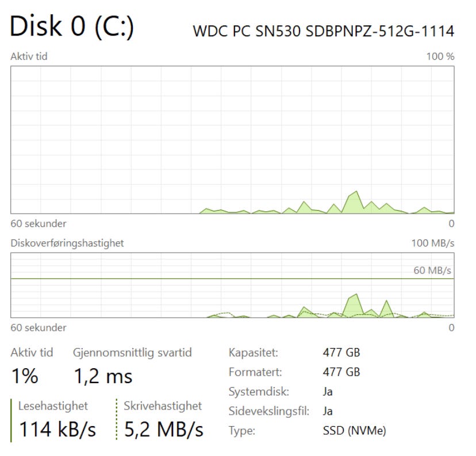Click the 5,2 MB/s write speed value
Viewport: 476px width, 456px height.
coord(164,429)
